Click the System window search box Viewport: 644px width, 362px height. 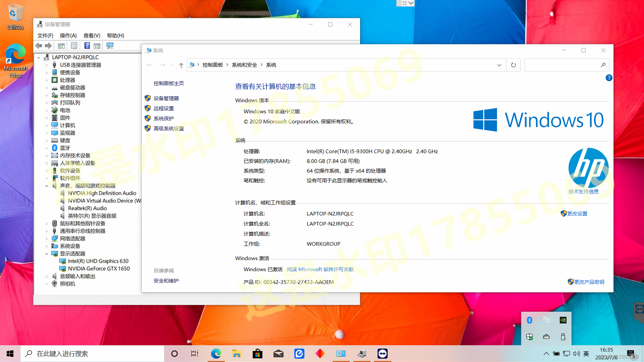point(566,65)
